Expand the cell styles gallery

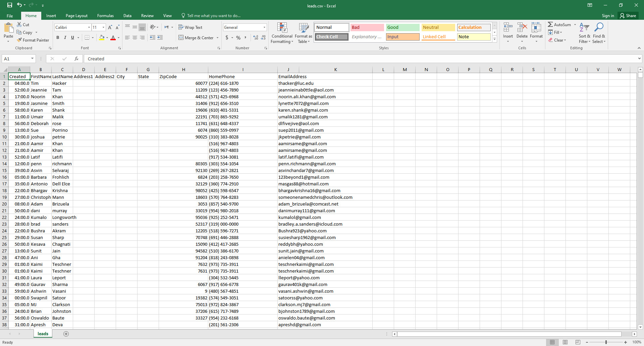point(494,39)
